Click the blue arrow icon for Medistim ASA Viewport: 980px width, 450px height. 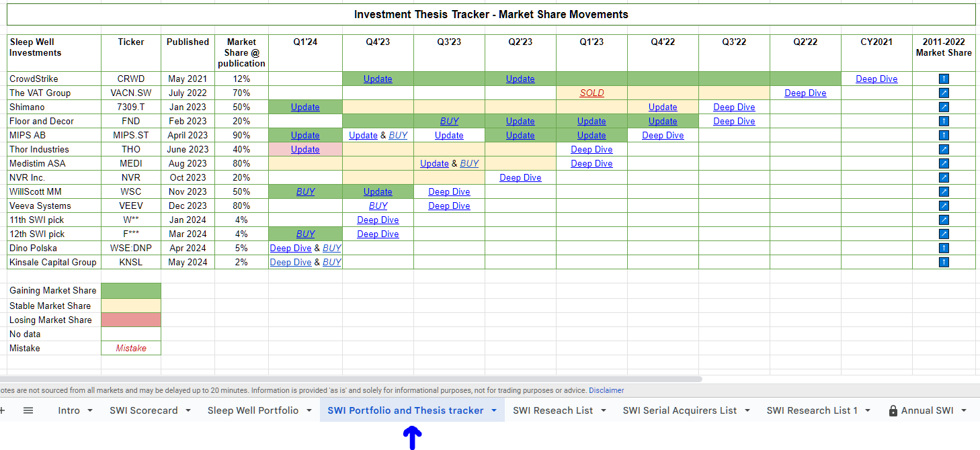click(x=944, y=164)
